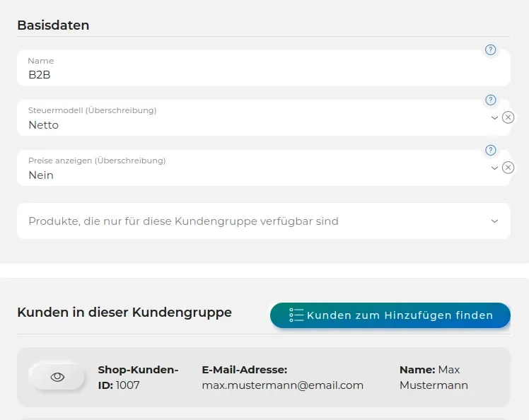Screen dimensions: 529x420
Task: Select the Netto value in Steuermodell
Action: point(44,125)
